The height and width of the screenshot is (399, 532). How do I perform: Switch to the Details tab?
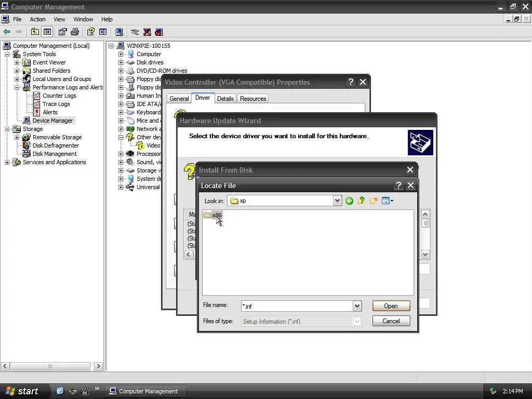[x=225, y=99]
